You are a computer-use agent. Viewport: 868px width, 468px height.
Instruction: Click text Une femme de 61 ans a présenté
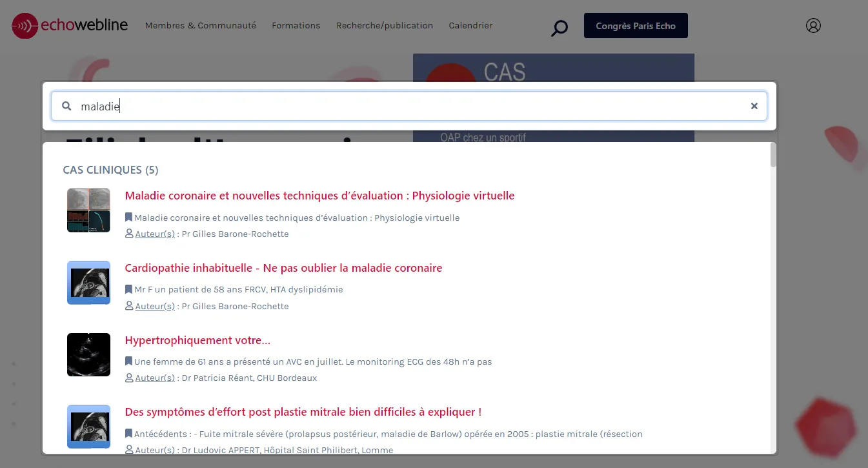click(313, 361)
